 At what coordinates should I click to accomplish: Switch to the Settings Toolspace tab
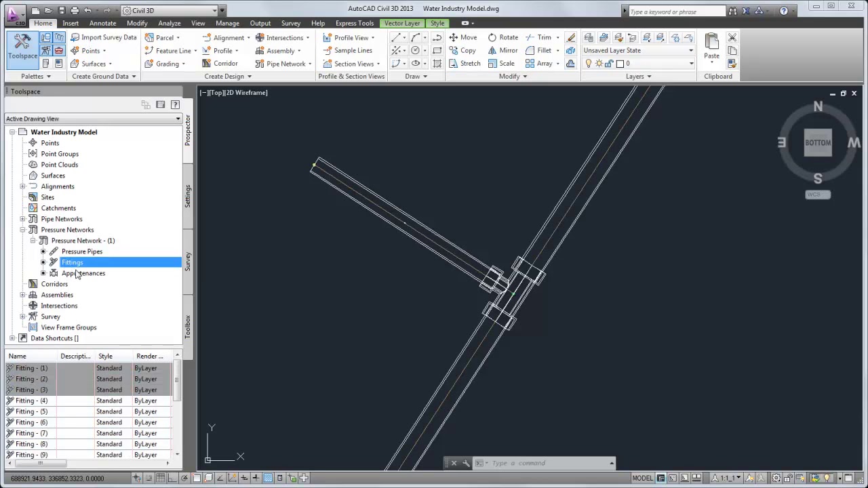(188, 195)
